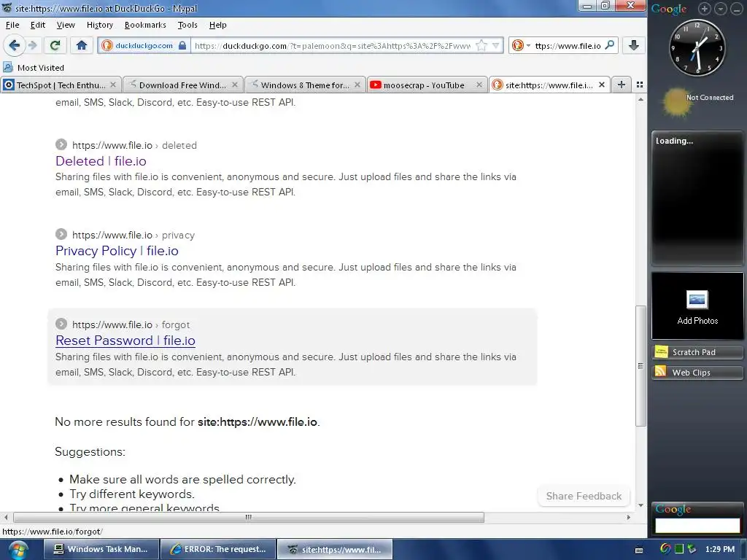
Task: Go forward with the Forward arrow button
Action: tap(32, 45)
